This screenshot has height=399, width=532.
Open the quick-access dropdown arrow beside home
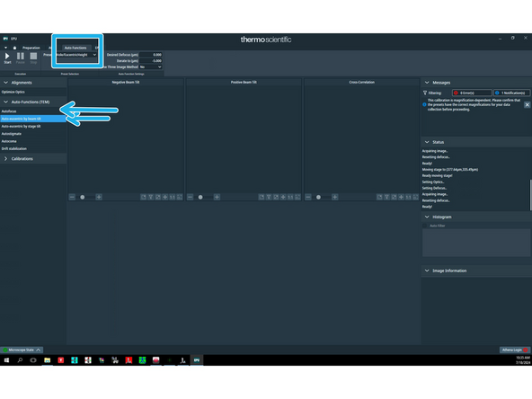pos(5,48)
